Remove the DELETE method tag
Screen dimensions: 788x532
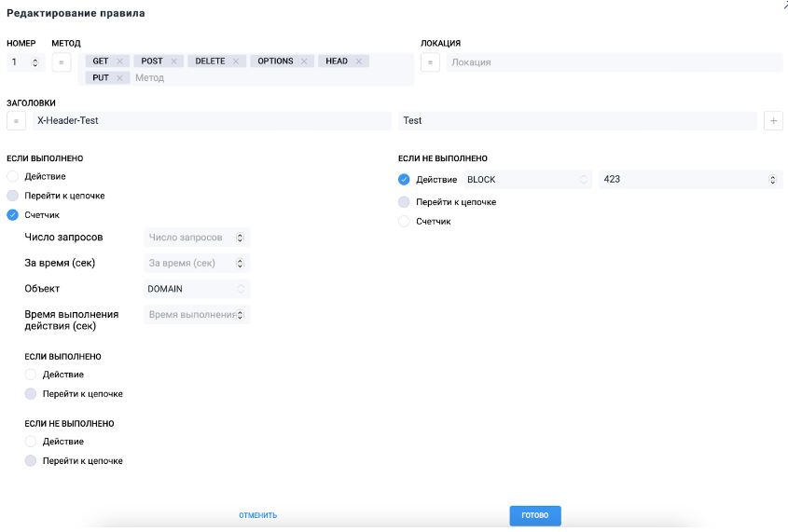click(x=236, y=61)
